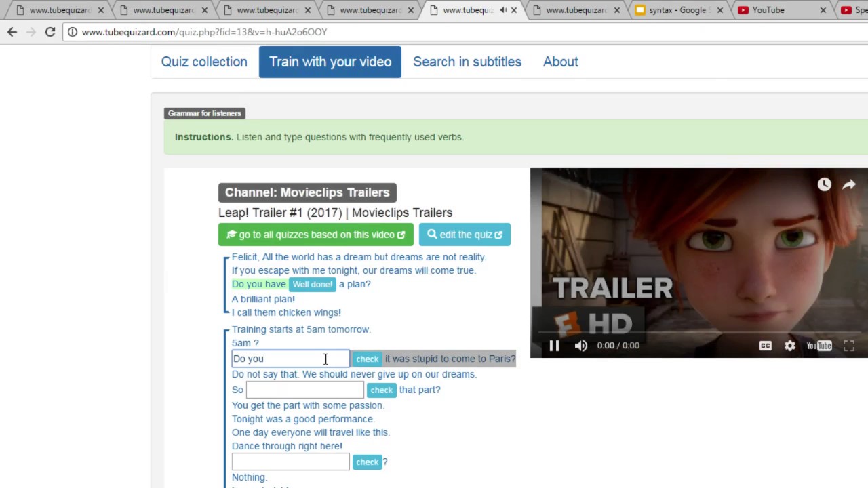Click 'Tonight was a good performance.' line
This screenshot has height=488, width=868.
click(303, 419)
